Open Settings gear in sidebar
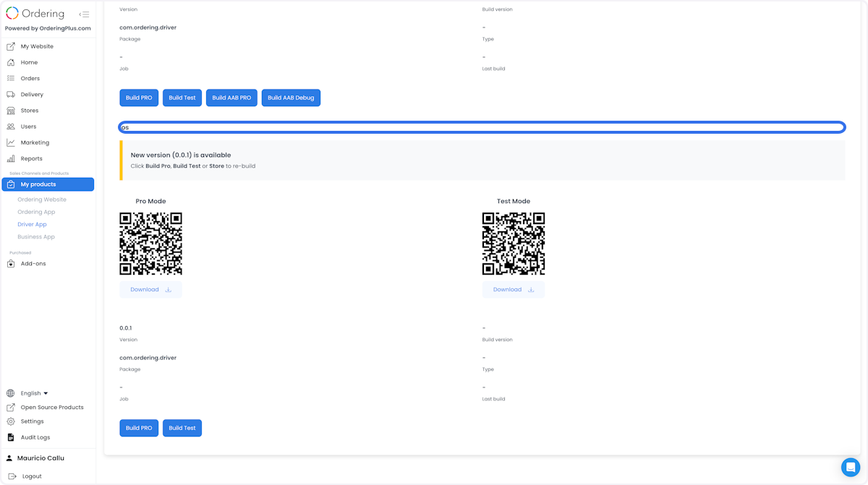868x485 pixels. click(x=11, y=421)
